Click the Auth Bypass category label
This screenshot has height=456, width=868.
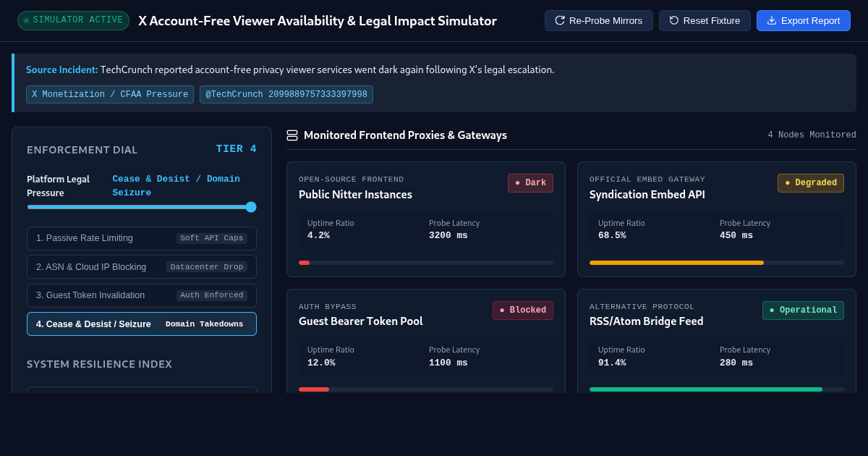pyautogui.click(x=328, y=307)
